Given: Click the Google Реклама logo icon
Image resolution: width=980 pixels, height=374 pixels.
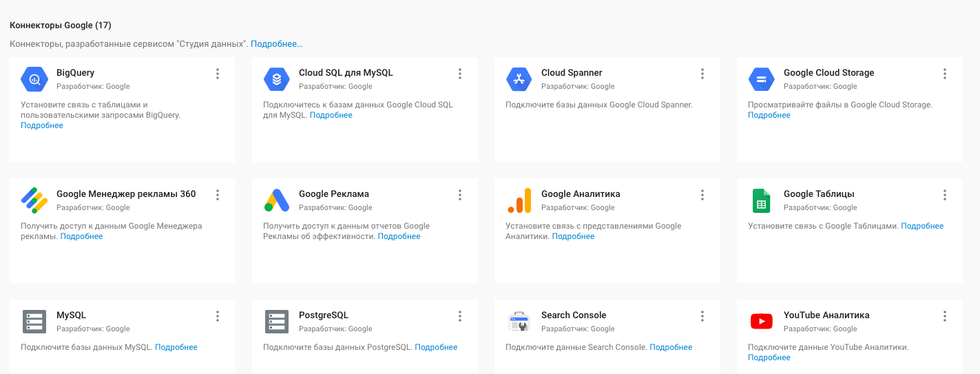Looking at the screenshot, I should (277, 200).
